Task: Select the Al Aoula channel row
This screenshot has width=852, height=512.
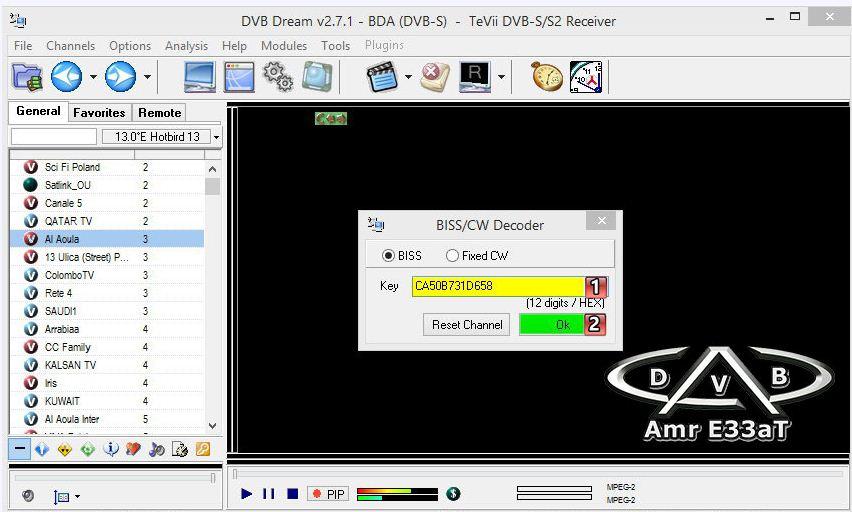Action: point(107,239)
